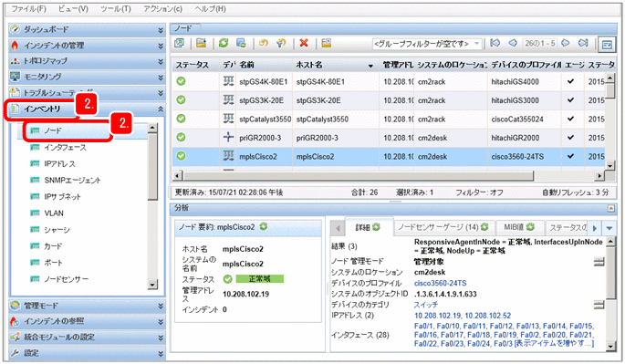
Task: Open the ツール(T) menu
Action: (116, 8)
